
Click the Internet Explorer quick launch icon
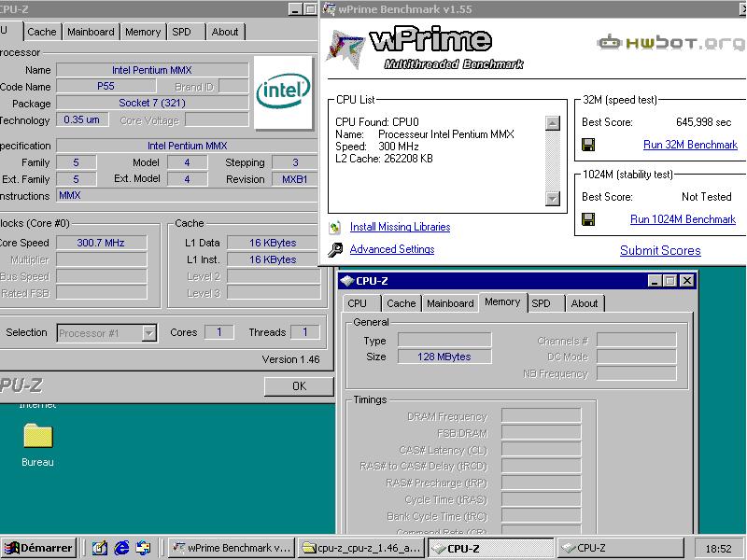point(122,548)
